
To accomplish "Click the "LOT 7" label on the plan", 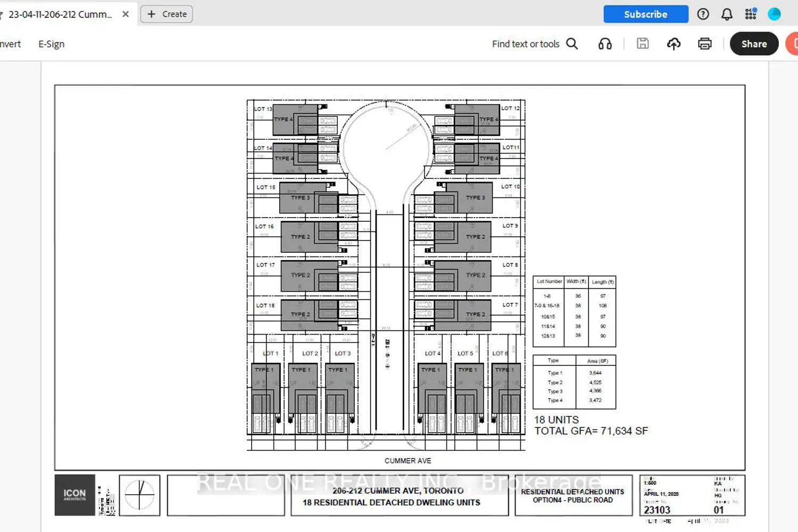I will tap(510, 305).
